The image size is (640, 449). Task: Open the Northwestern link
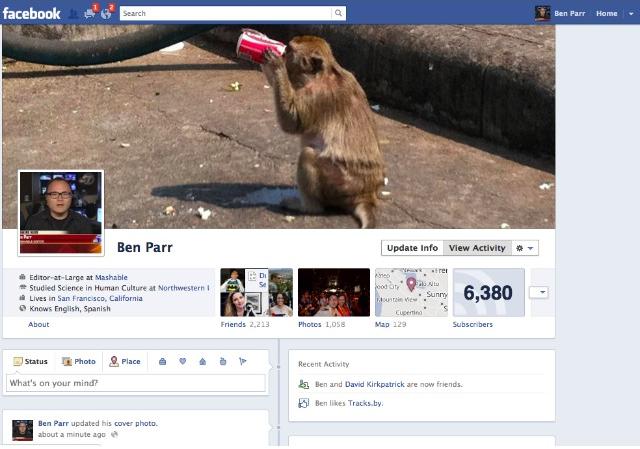point(184,288)
